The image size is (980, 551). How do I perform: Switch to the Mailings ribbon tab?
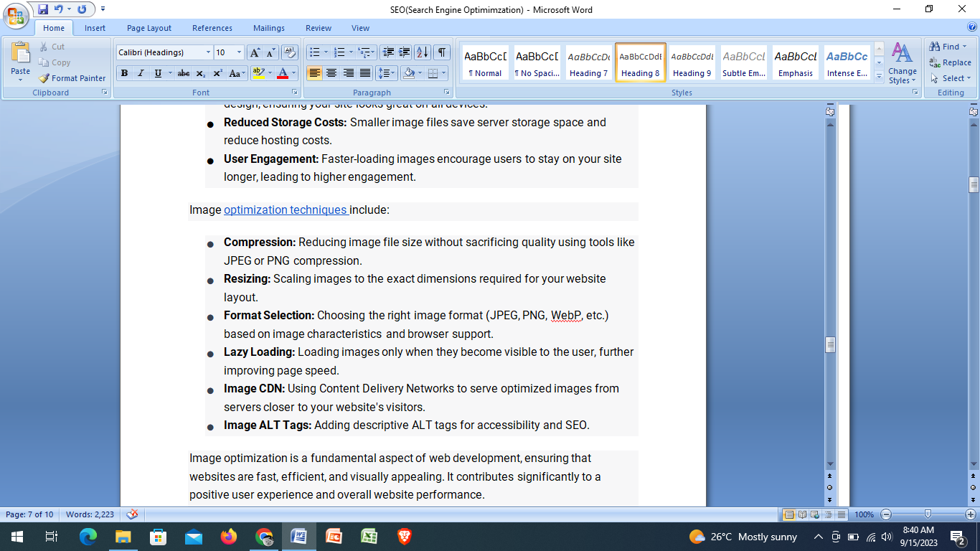click(x=268, y=27)
